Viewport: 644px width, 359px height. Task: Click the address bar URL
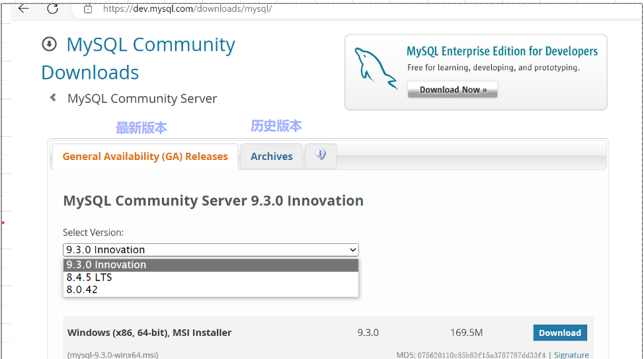[187, 9]
